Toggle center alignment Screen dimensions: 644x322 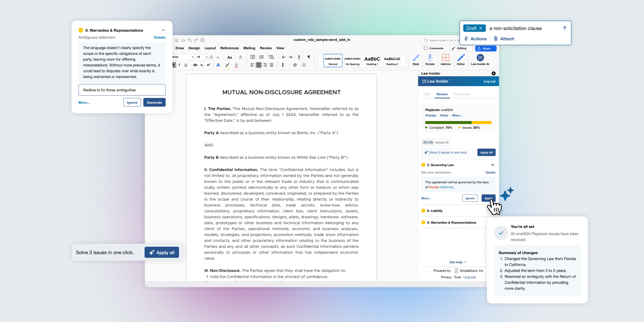[x=259, y=65]
